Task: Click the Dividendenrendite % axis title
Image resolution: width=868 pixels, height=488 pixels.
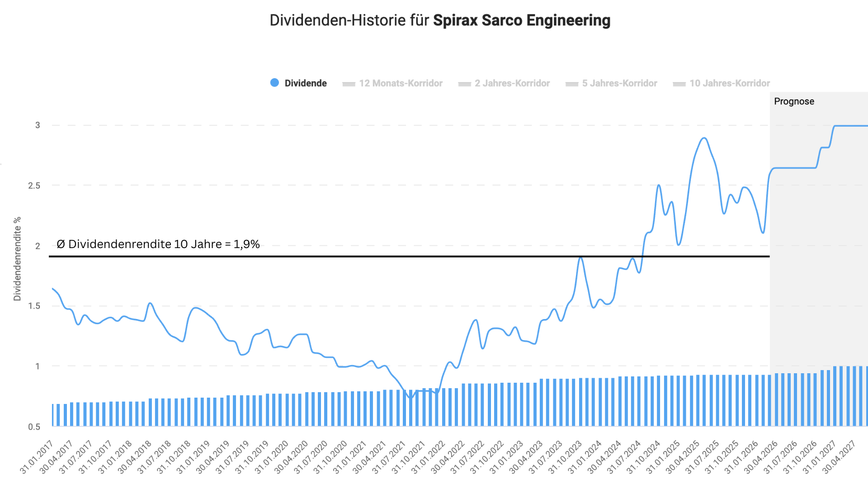Action: pyautogui.click(x=17, y=258)
